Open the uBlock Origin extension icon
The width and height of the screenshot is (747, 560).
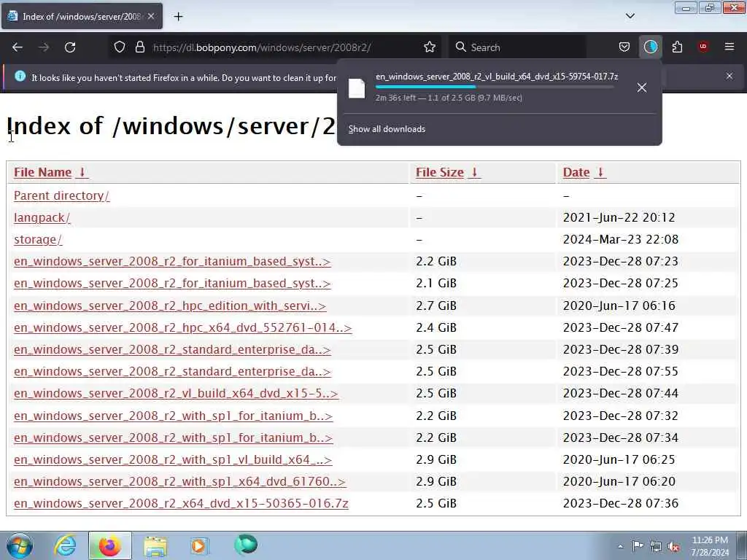(x=703, y=47)
